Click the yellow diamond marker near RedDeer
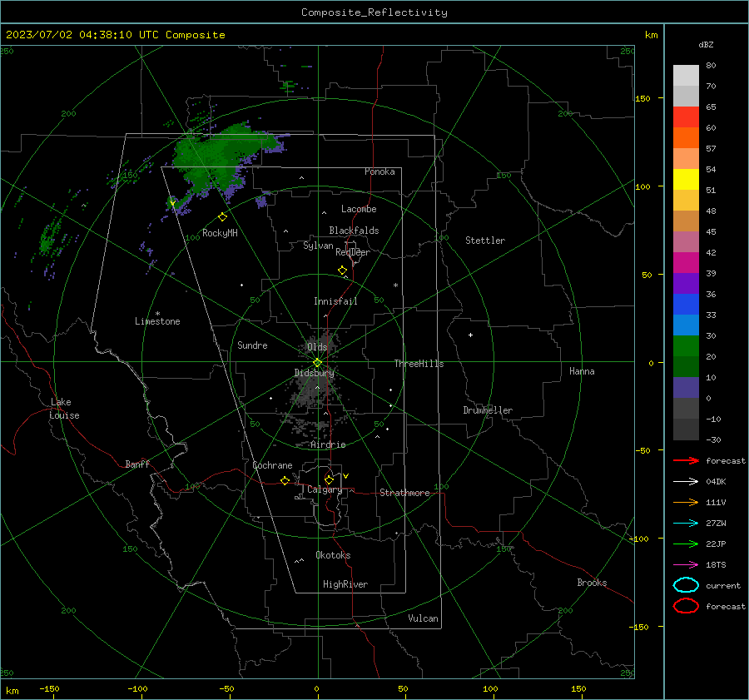This screenshot has height=700, width=749. (342, 271)
